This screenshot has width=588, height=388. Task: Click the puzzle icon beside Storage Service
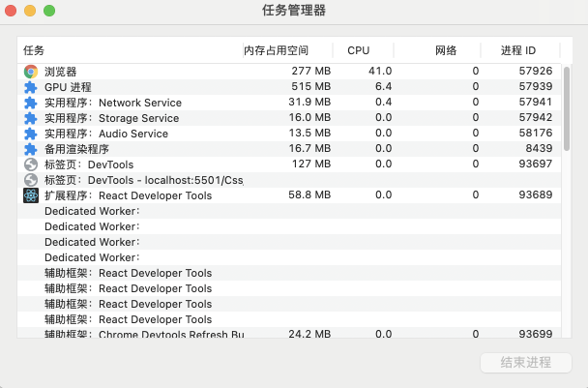click(31, 118)
